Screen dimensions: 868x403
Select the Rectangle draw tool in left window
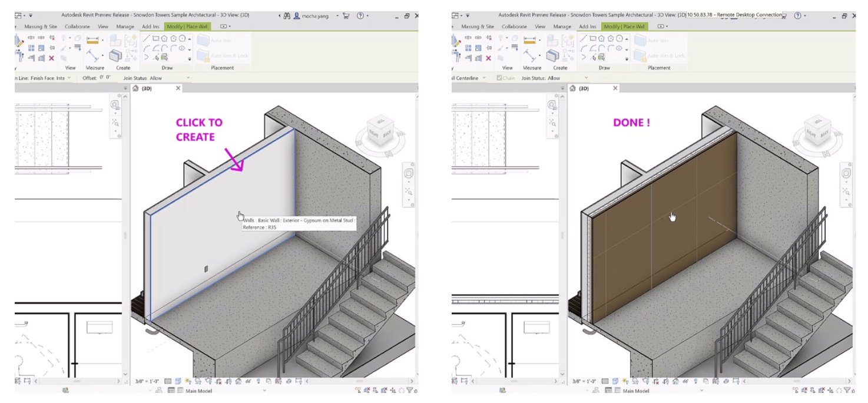(x=155, y=38)
